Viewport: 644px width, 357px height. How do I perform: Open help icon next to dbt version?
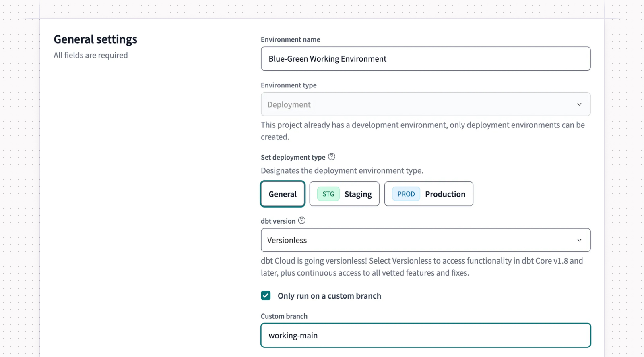point(302,220)
